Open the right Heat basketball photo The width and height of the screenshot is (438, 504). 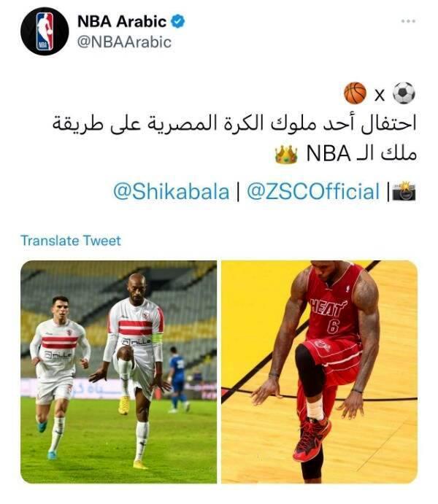tap(319, 372)
